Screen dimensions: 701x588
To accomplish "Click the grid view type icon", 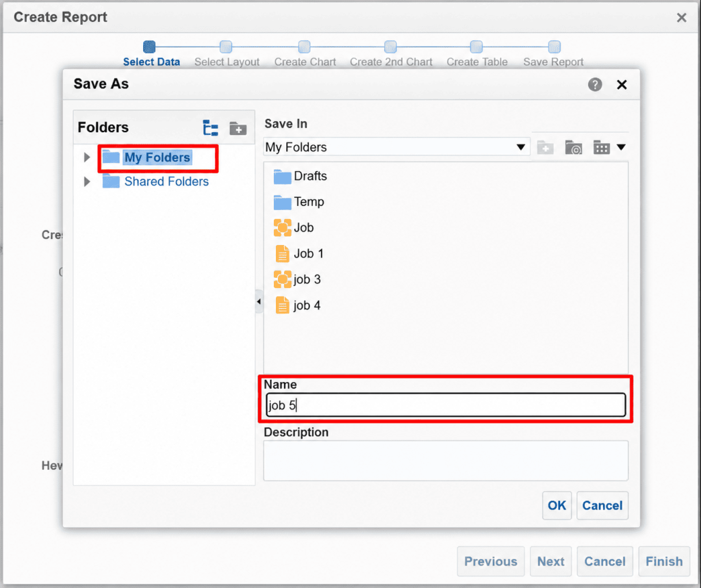I will 601,147.
